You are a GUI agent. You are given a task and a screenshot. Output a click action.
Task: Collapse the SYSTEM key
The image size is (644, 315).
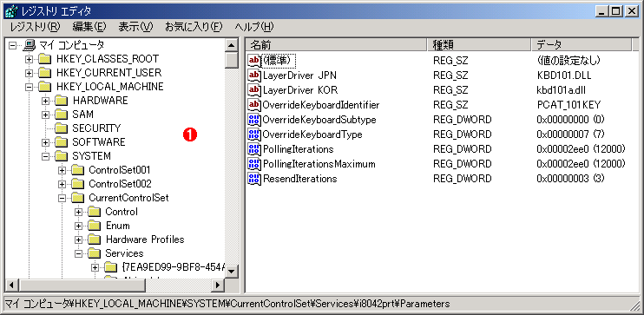click(x=46, y=156)
